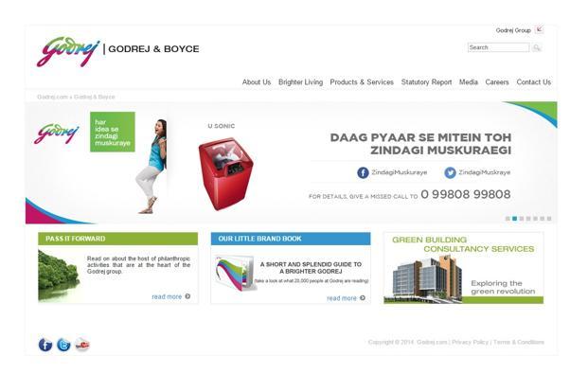Viewport: 588px width, 392px height.
Task: Select the fourth banner slide dot
Action: click(x=528, y=219)
